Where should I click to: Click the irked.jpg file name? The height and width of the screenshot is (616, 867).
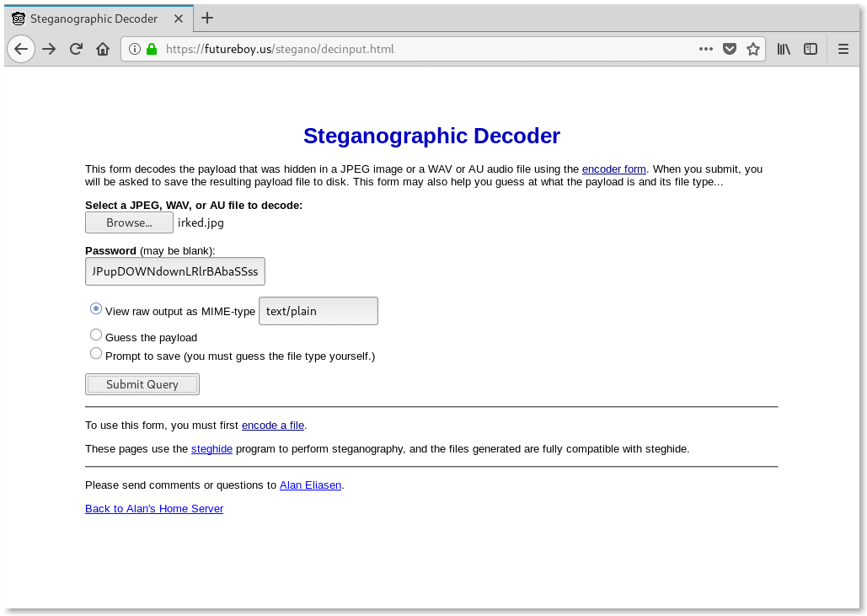201,222
